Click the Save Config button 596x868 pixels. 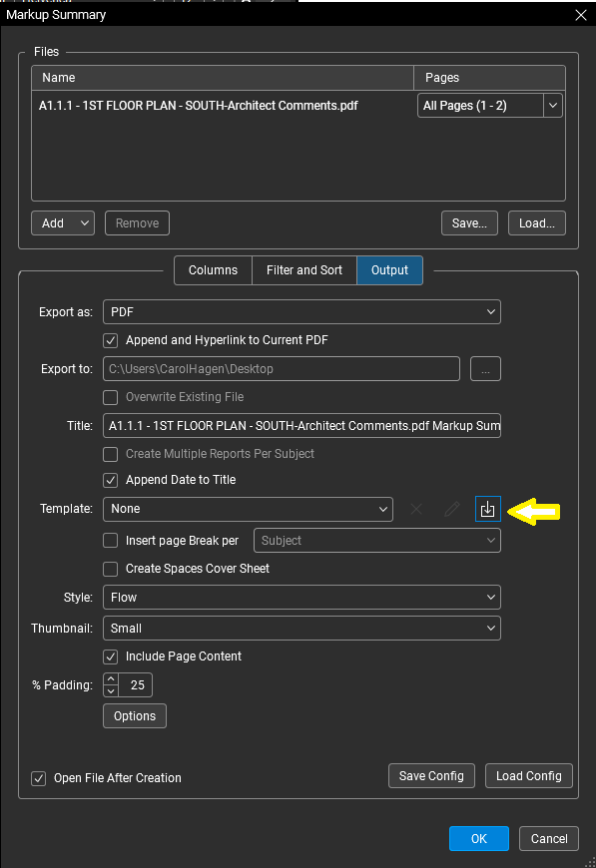point(431,775)
